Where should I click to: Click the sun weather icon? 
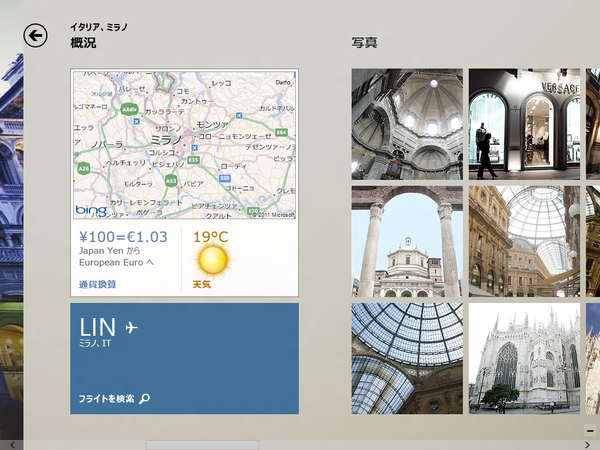click(213, 260)
